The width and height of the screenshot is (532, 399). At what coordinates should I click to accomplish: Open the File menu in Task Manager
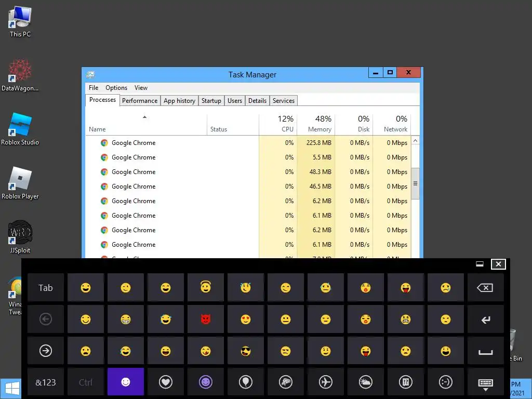pyautogui.click(x=94, y=87)
